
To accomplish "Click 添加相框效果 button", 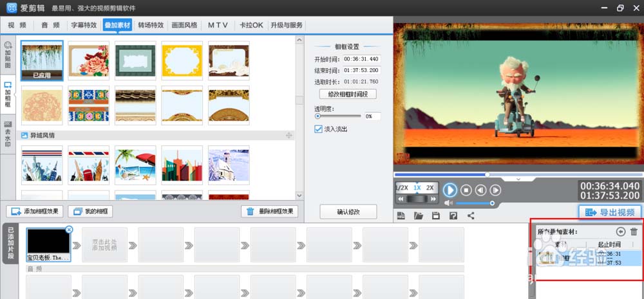I will [35, 212].
